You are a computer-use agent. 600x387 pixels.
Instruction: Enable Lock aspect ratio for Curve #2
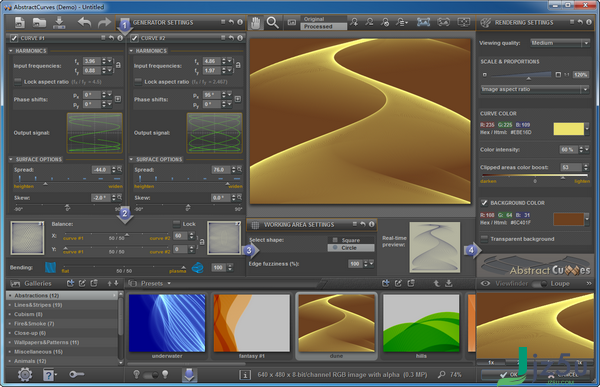coord(138,82)
